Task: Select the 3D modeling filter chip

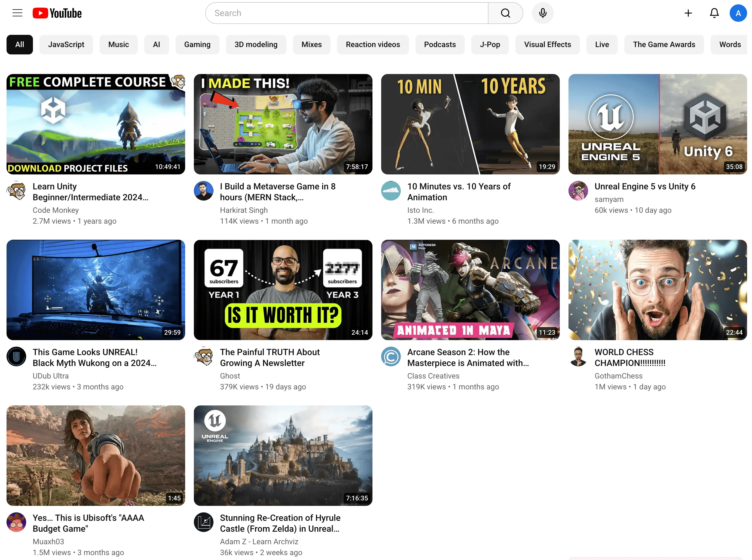Action: pos(256,44)
